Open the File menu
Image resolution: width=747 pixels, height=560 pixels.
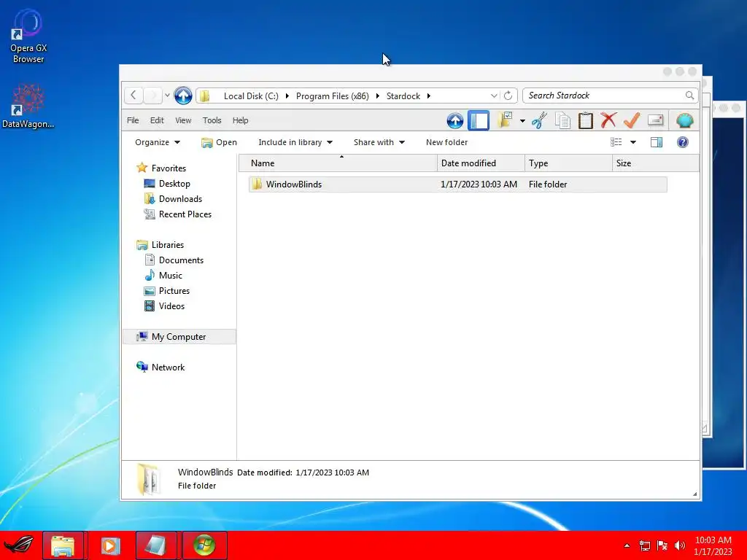coord(133,120)
